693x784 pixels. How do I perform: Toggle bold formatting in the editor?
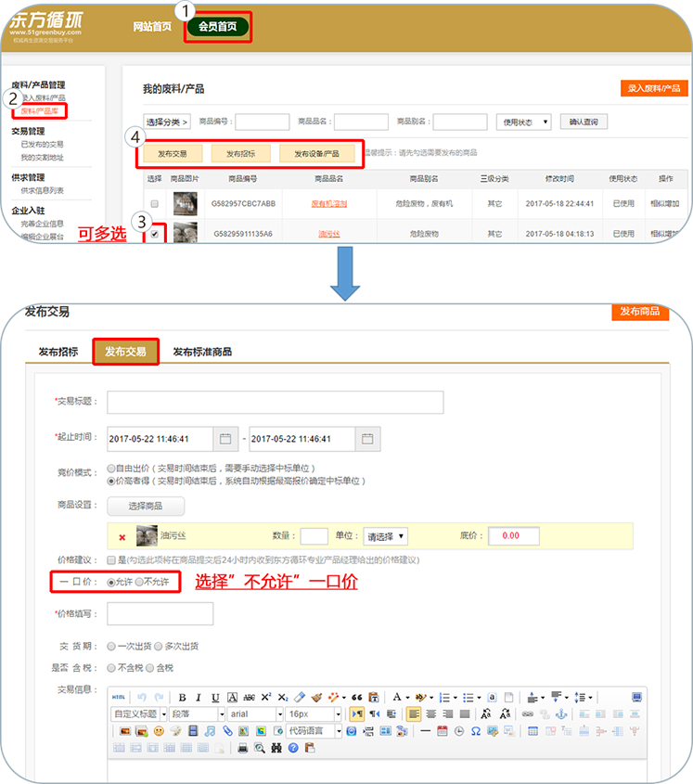tap(183, 697)
